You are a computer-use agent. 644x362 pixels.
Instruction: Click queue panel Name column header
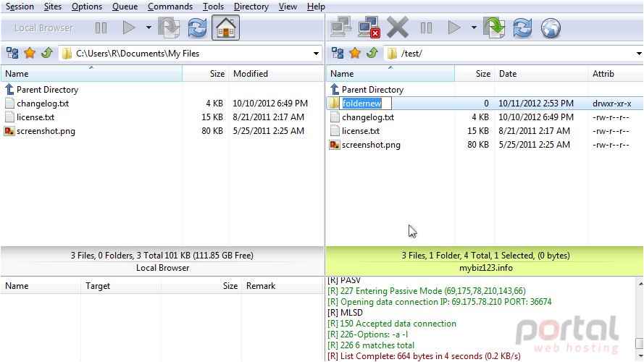tap(41, 286)
